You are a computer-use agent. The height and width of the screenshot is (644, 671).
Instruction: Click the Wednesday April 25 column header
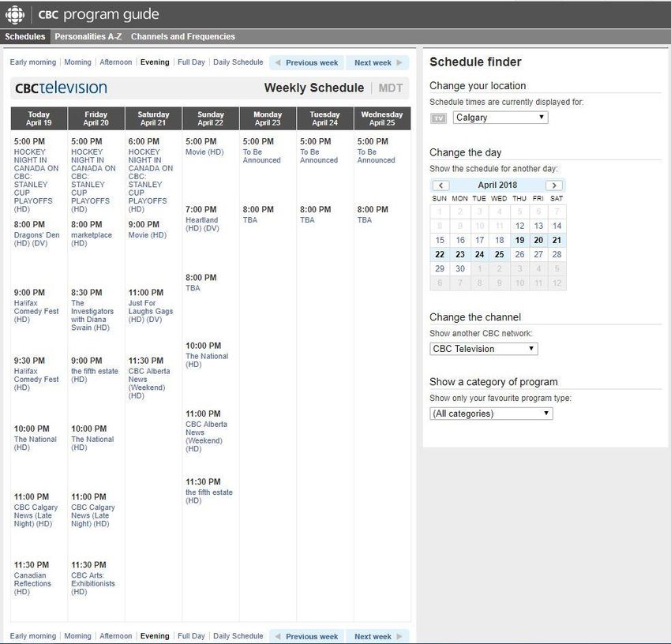point(382,118)
